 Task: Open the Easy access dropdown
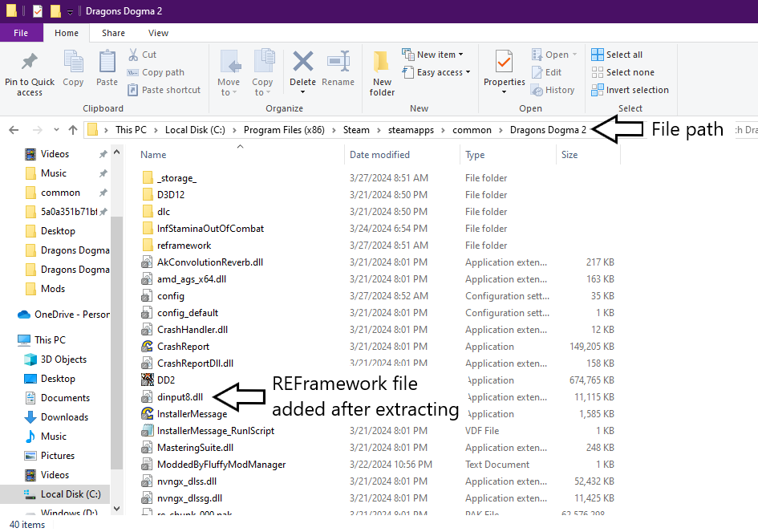[x=436, y=72]
